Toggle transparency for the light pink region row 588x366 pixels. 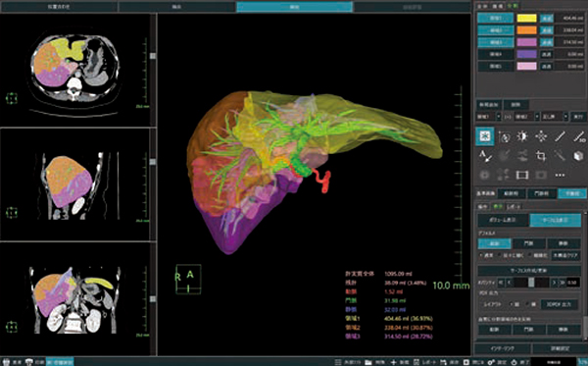coord(547,66)
